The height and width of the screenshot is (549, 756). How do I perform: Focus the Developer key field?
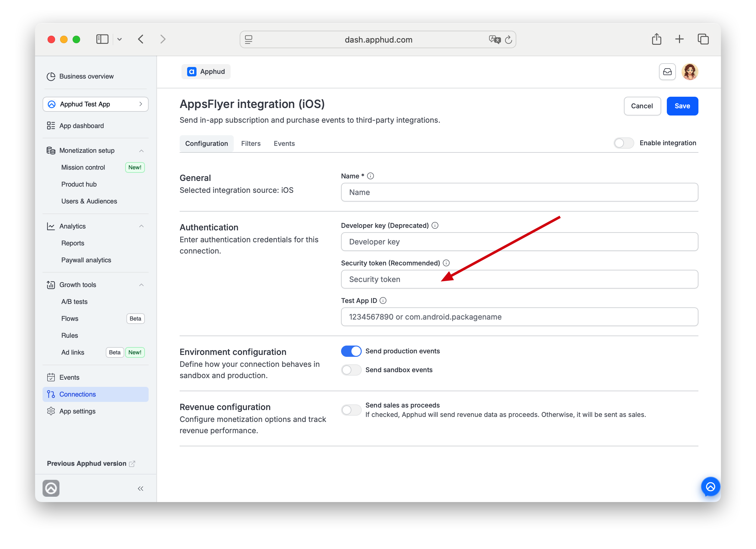pyautogui.click(x=519, y=242)
